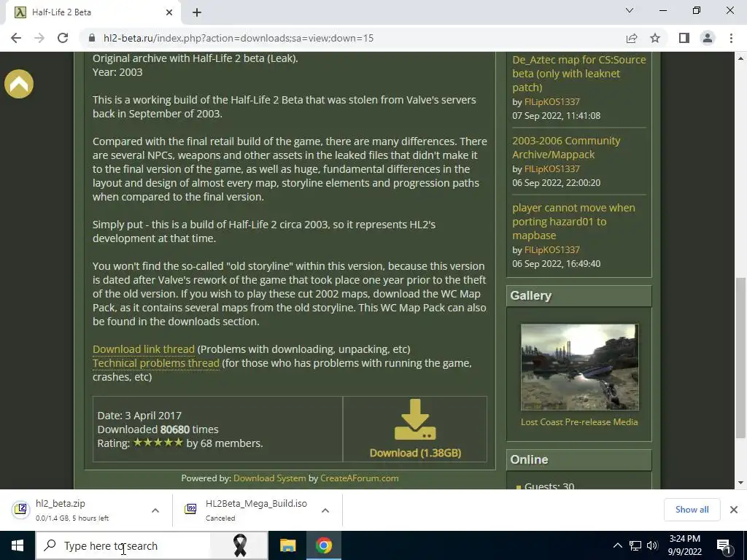The image size is (747, 560).
Task: Click the 'Date: 3 April 2017' text
Action: pos(139,415)
